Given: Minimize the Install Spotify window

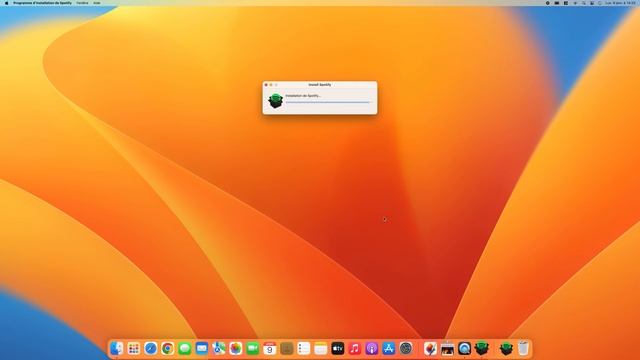Looking at the screenshot, I should click(x=271, y=85).
